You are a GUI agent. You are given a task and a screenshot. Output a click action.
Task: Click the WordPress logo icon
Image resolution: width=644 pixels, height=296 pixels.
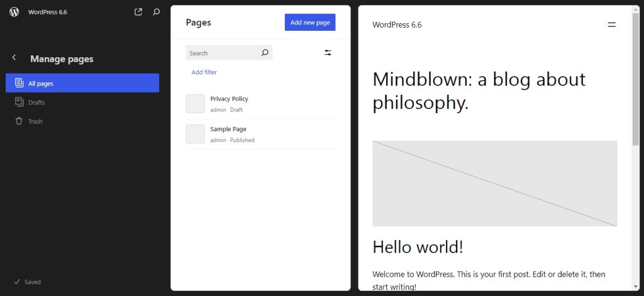pyautogui.click(x=14, y=12)
